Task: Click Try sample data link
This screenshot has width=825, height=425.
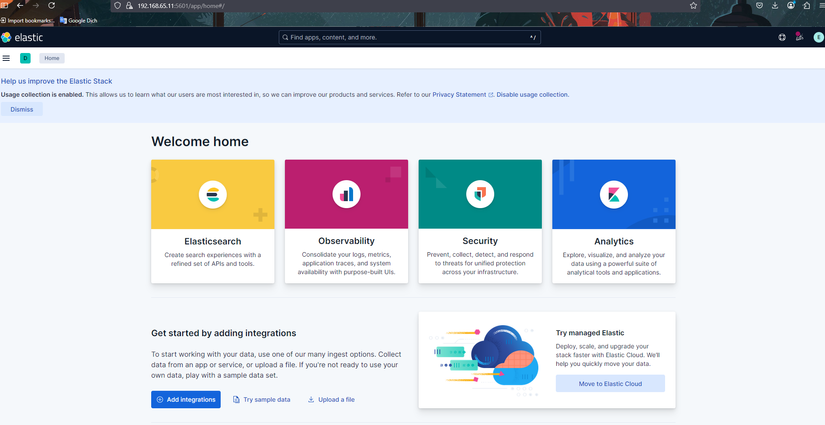Action: click(x=261, y=400)
